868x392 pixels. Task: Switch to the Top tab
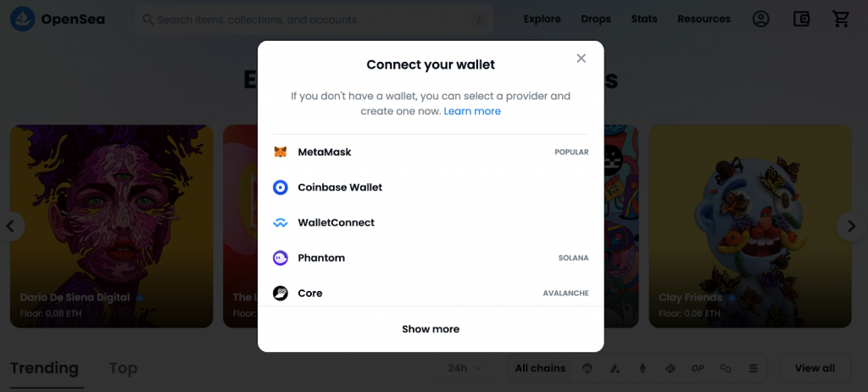(x=123, y=368)
